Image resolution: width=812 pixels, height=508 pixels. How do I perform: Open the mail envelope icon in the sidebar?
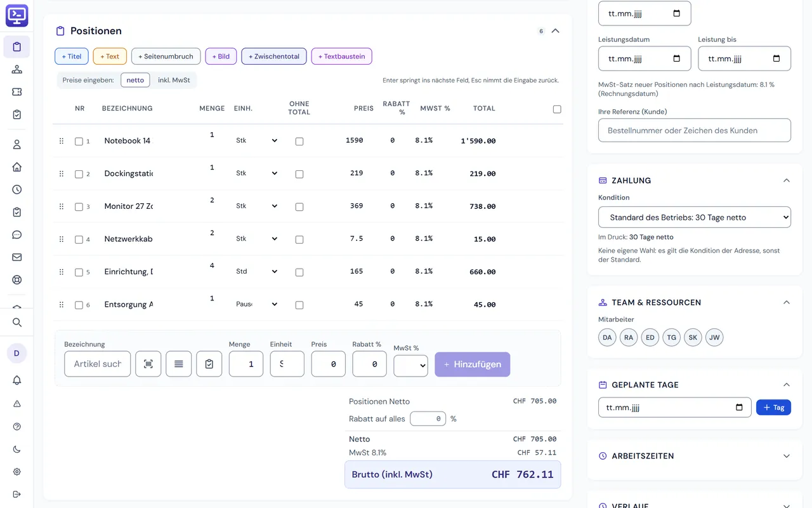pyautogui.click(x=17, y=257)
